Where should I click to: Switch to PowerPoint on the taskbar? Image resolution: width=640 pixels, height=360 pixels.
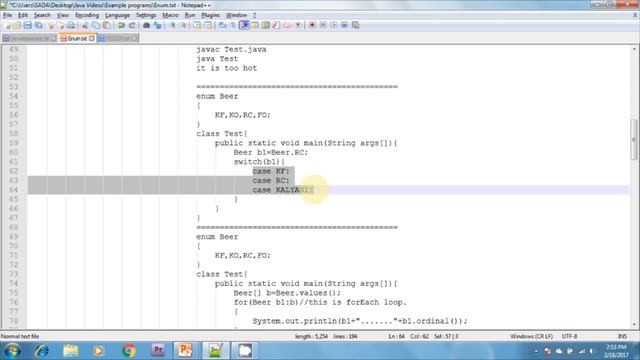pos(185,351)
